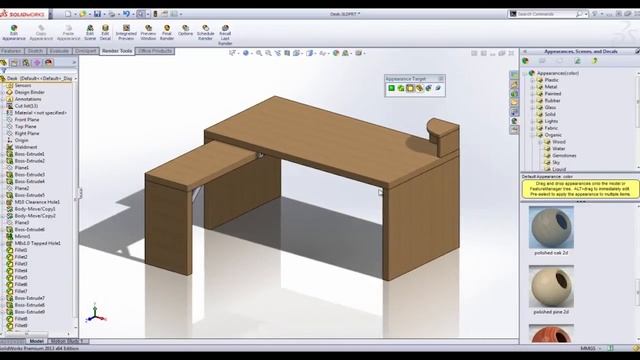Switch to the Evaluate tab
The width and height of the screenshot is (640, 360).
tap(59, 51)
